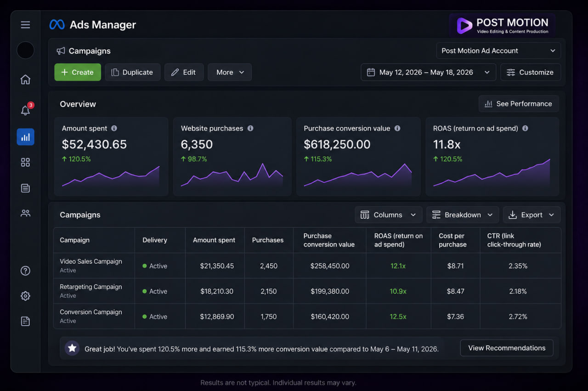Expand the Post Motion Ad Account dropdown
588x391 pixels.
click(x=498, y=51)
